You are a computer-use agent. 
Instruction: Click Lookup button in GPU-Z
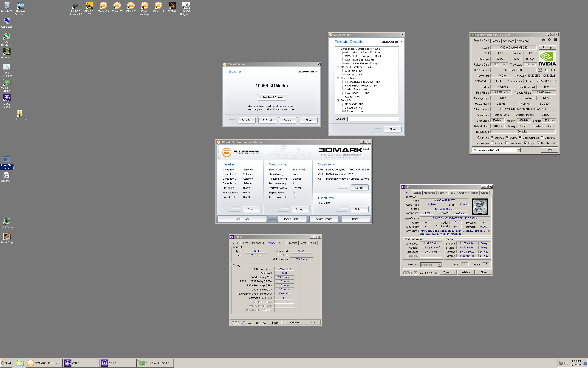(547, 47)
